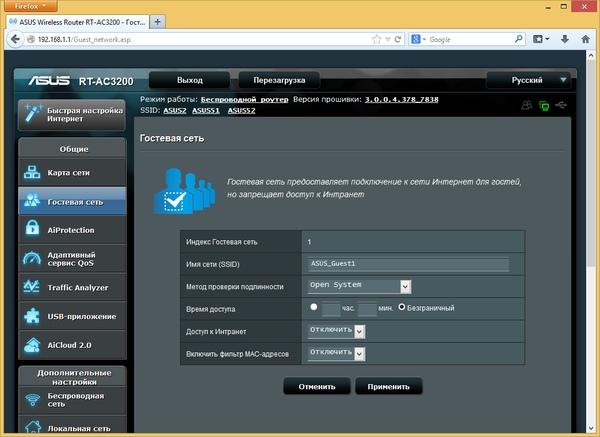
Task: Expand the address bar history dropdown arrow
Action: pos(388,39)
